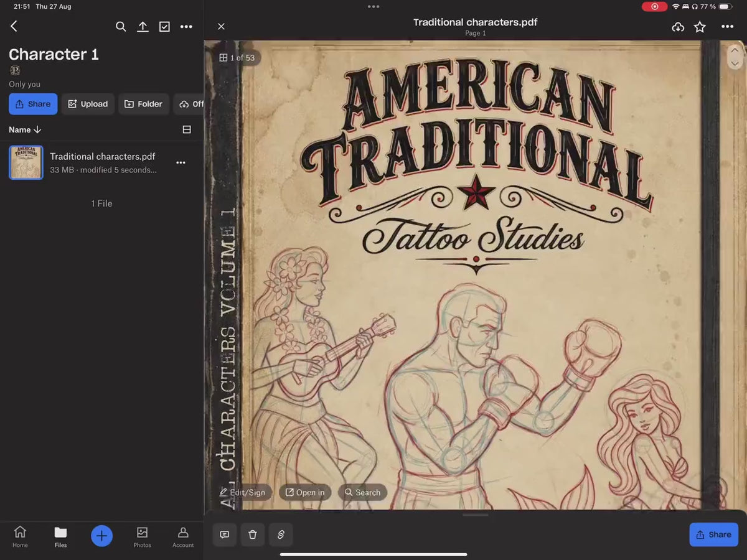Open Traditional characters.pdf thumbnail
Viewport: 747px width, 560px height.
click(26, 162)
